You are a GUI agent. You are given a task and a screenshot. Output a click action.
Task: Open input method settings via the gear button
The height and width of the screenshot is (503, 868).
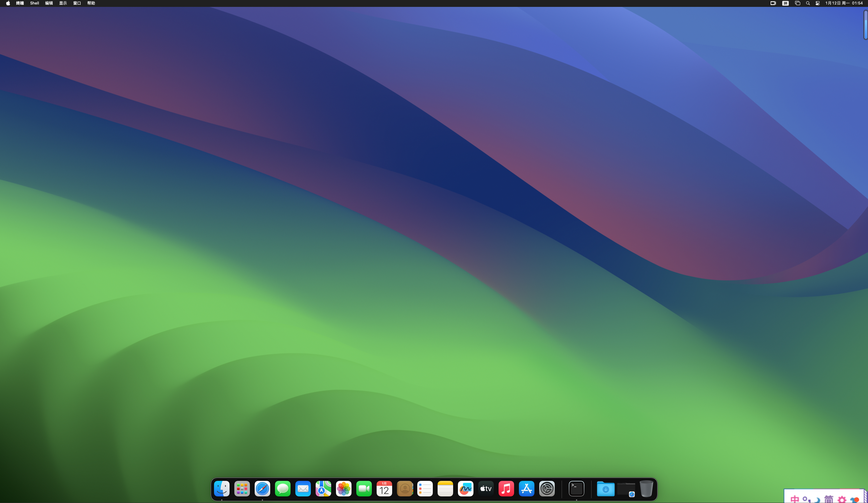[842, 499]
